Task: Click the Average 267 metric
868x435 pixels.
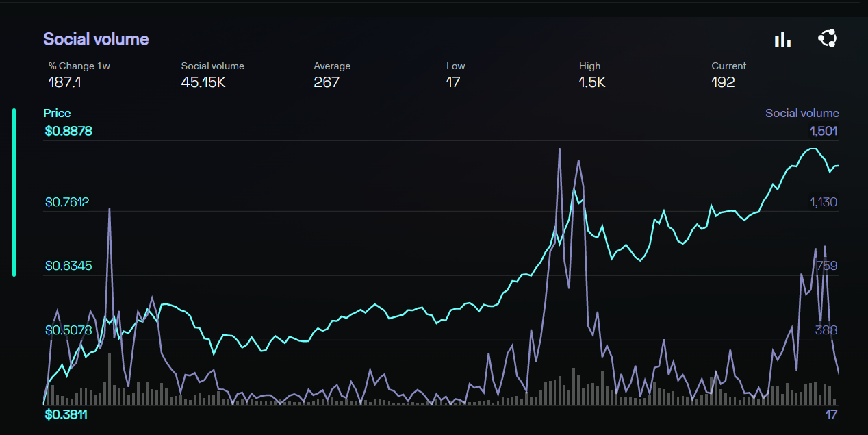Action: [331, 75]
